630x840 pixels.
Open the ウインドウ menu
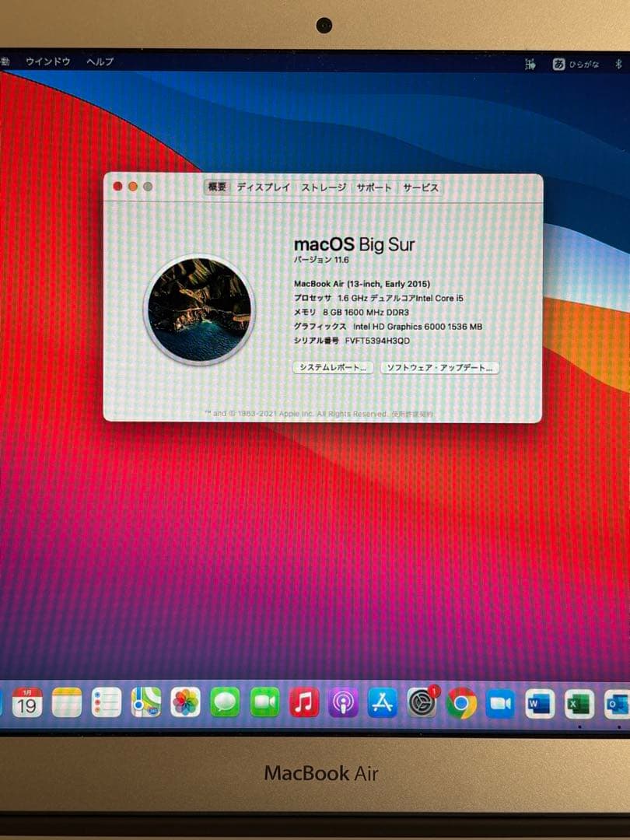coord(48,61)
